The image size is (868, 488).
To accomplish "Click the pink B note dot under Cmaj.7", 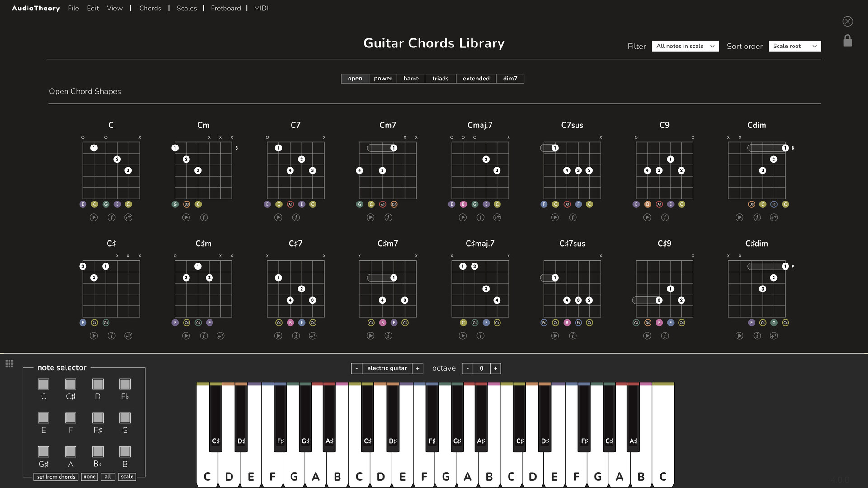I will 463,204.
